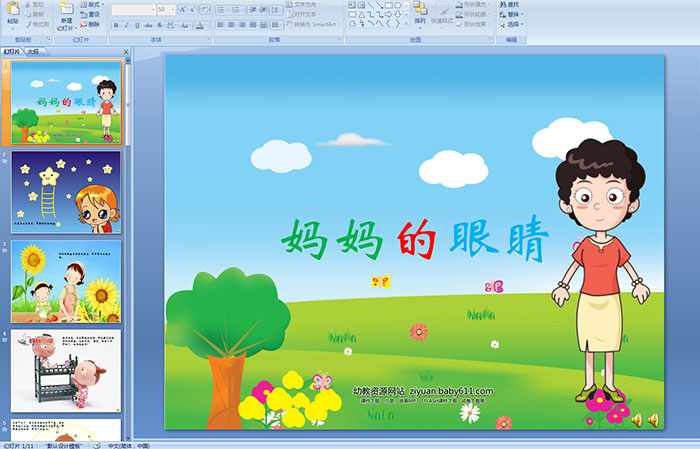Click the Copy icon in clipboard group
Screen dimensions: 700x449
click(x=28, y=14)
